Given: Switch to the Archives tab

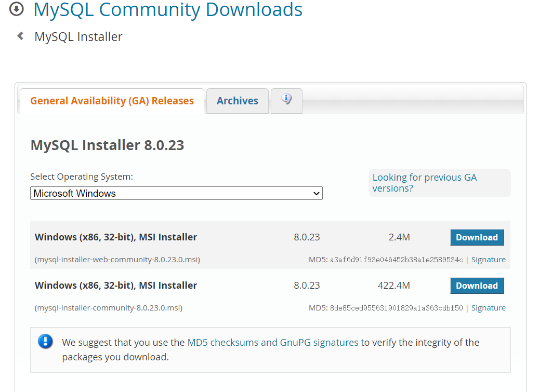Looking at the screenshot, I should tap(237, 101).
